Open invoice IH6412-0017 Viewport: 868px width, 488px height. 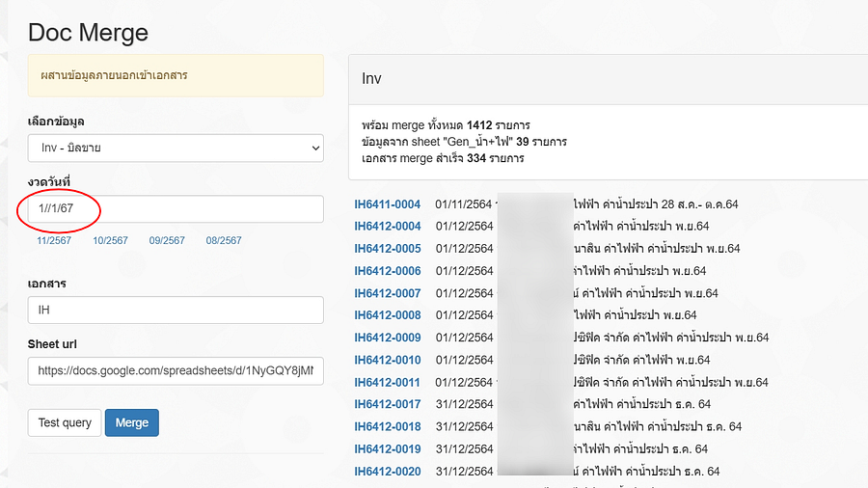[388, 404]
